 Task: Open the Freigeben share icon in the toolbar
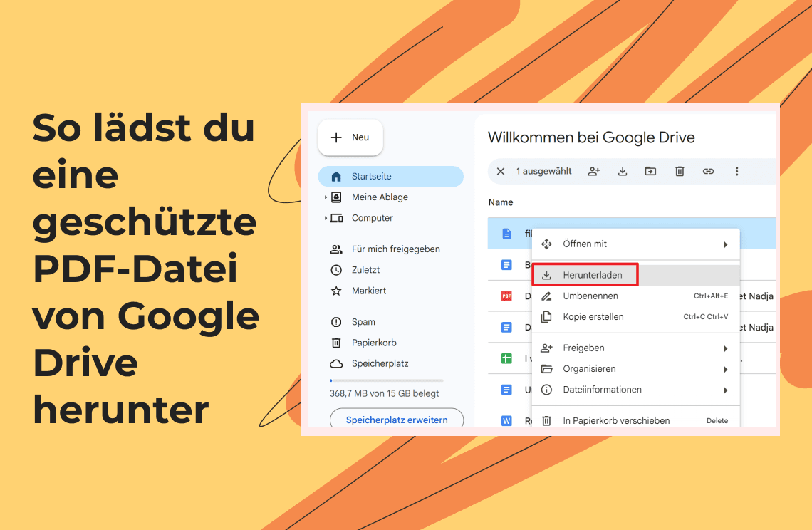[593, 171]
